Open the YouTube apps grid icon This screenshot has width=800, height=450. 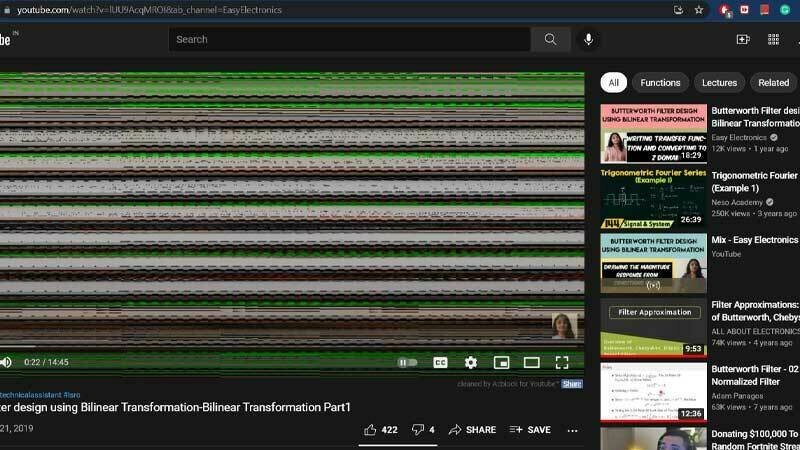pos(773,39)
